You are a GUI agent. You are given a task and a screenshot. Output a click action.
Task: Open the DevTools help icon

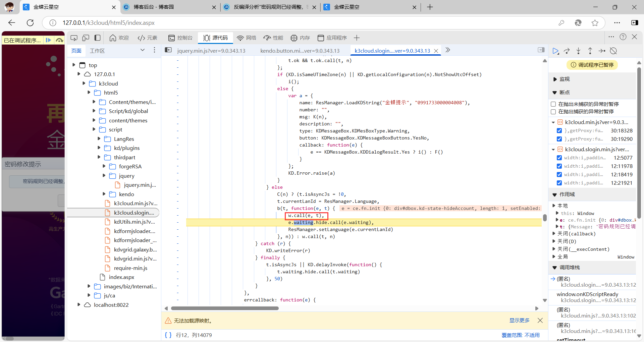click(x=623, y=37)
